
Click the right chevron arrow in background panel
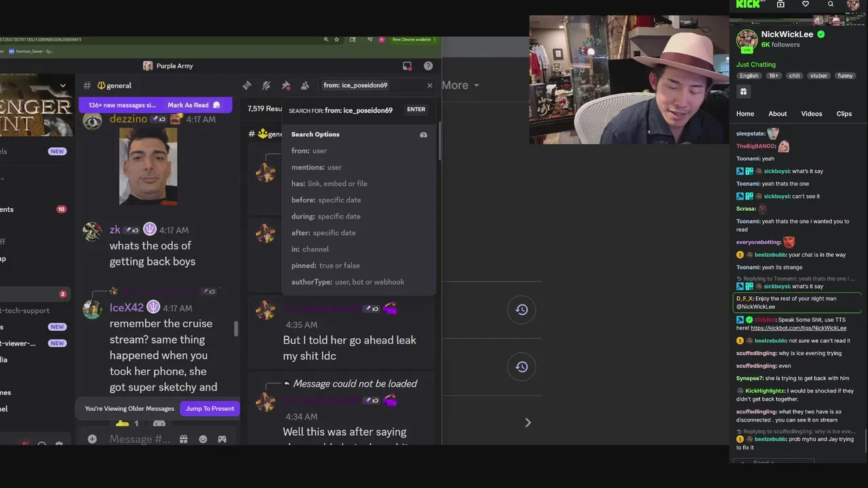528,423
